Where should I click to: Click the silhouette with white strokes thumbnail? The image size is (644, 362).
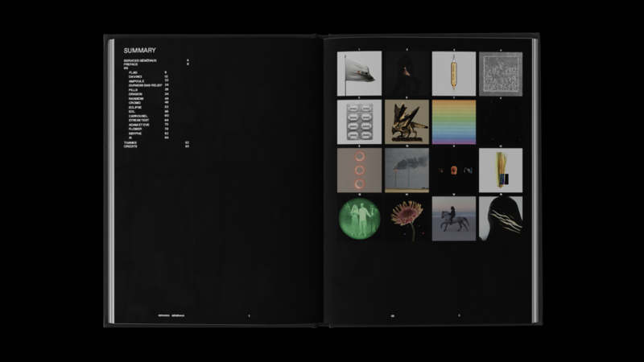(x=501, y=218)
